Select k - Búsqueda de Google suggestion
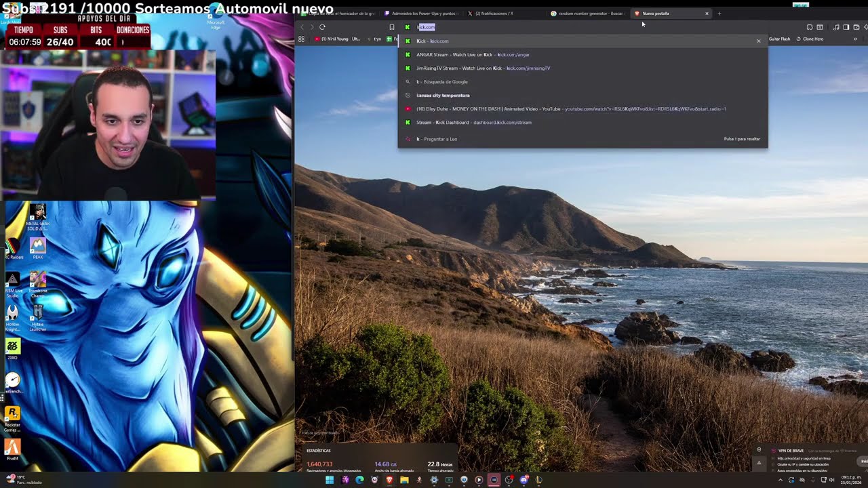 tap(583, 82)
